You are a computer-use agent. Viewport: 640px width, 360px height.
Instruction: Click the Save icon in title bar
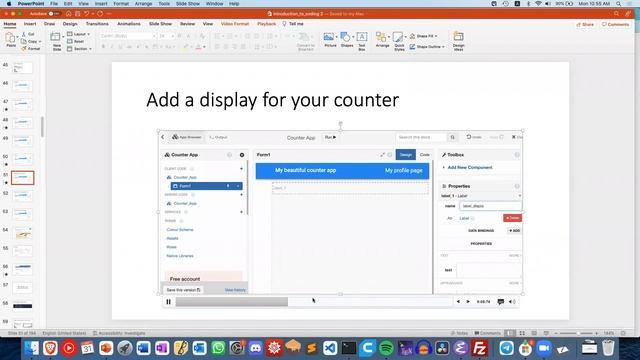point(77,13)
